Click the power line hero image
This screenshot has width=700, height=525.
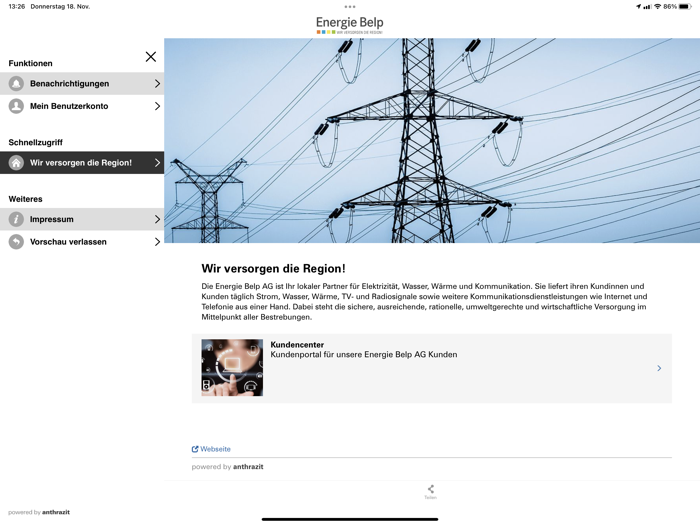tap(432, 141)
